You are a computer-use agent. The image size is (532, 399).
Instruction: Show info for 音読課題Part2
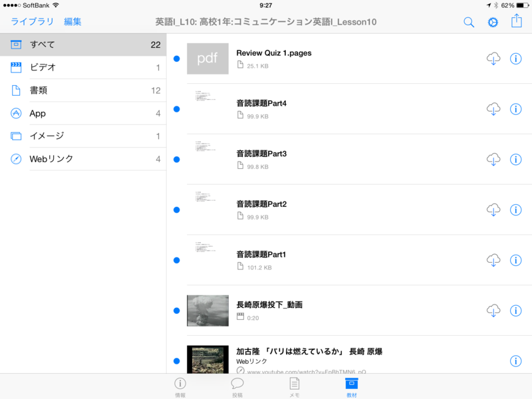click(x=515, y=209)
